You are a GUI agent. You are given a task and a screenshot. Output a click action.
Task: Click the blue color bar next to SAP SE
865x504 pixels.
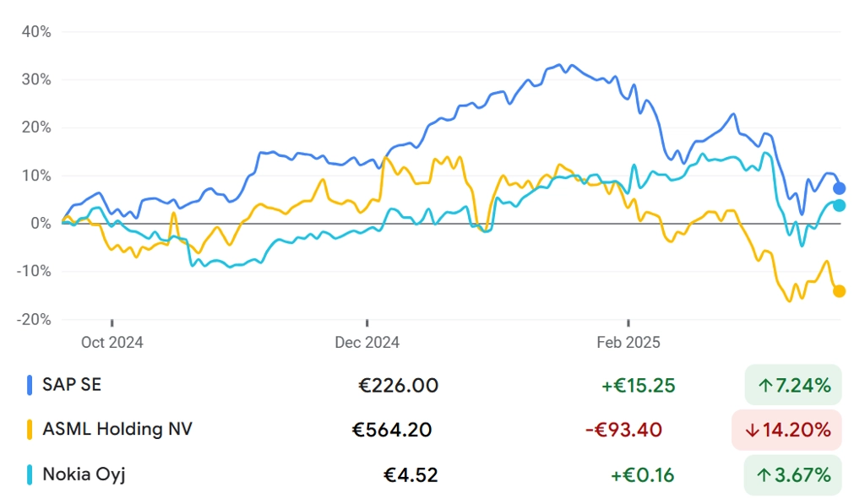tap(30, 385)
